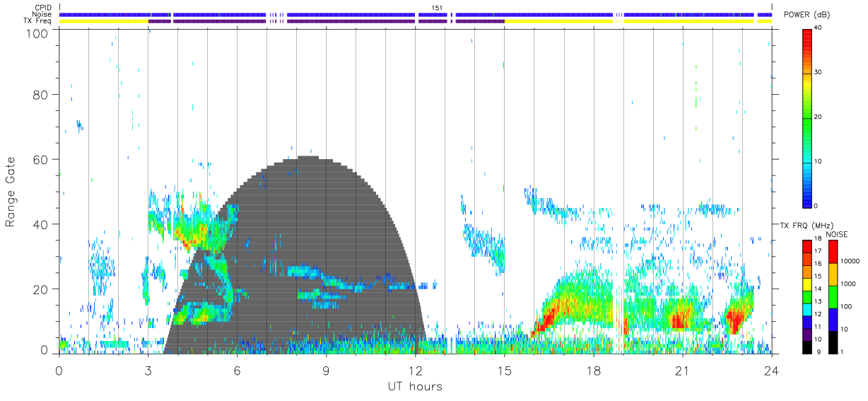868x401 pixels.
Task: Pick the red swatch in NOISE legend
Action: pos(831,252)
